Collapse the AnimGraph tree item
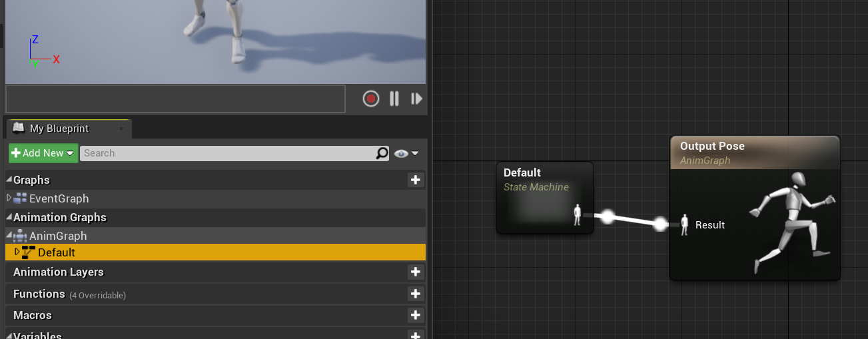The height and width of the screenshot is (339, 868). coord(9,236)
